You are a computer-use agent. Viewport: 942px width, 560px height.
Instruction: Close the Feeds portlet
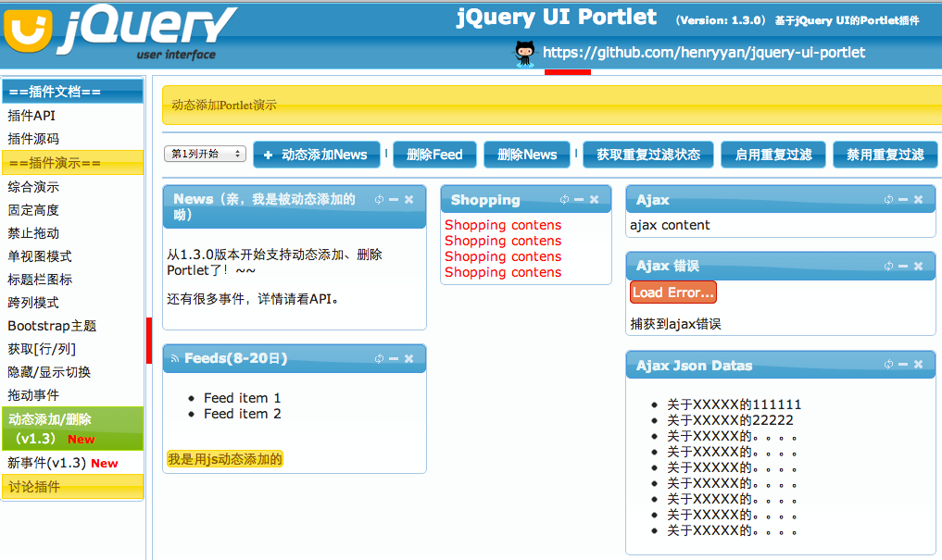(408, 358)
